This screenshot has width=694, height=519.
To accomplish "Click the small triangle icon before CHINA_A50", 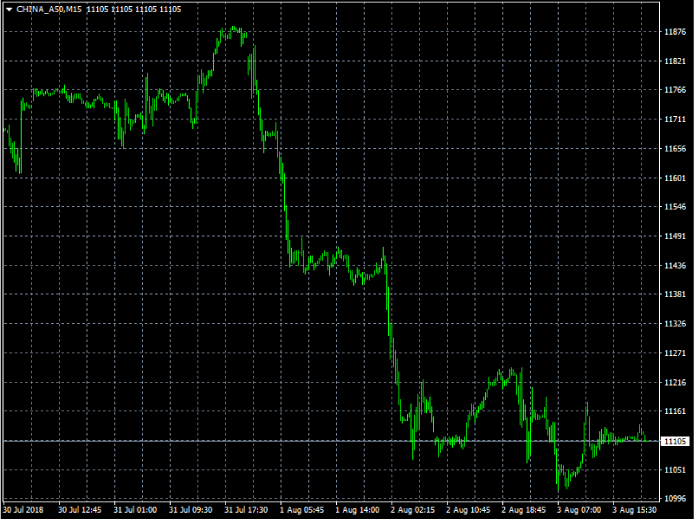I will (8, 9).
